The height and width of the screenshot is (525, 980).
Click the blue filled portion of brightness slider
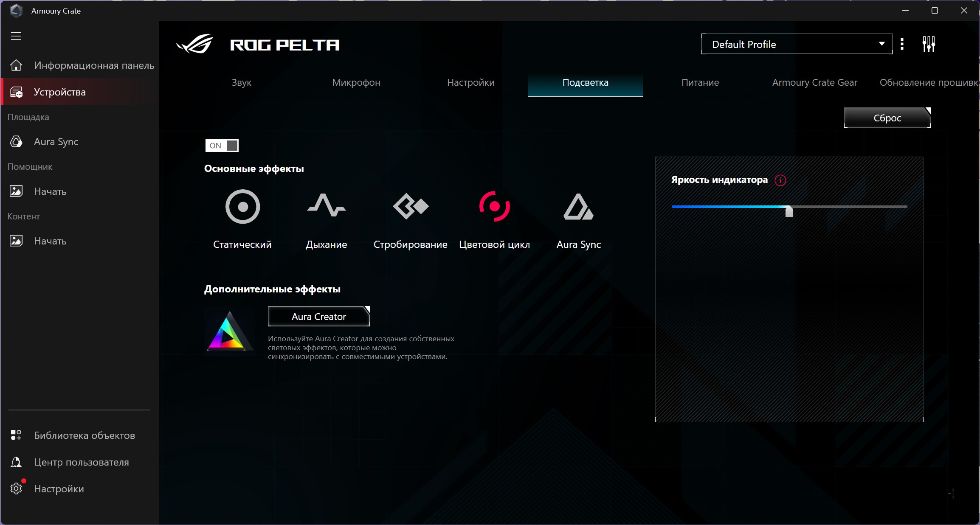[x=729, y=207]
